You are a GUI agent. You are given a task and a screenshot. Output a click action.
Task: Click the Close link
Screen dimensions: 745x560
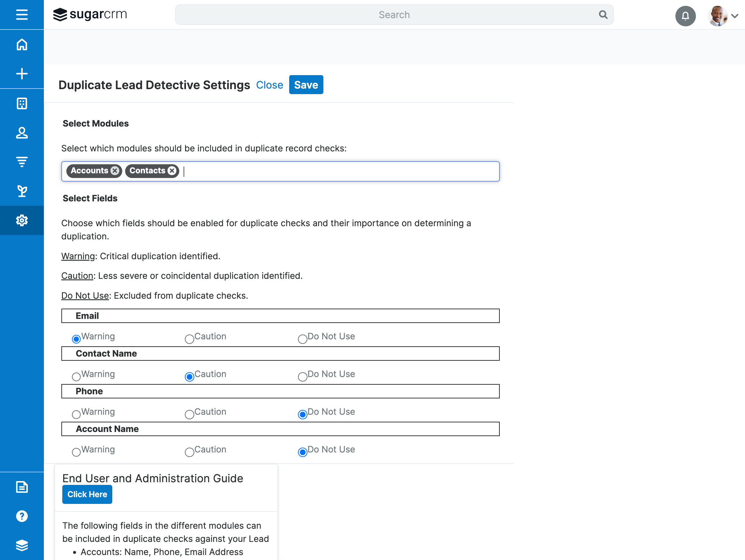(270, 85)
